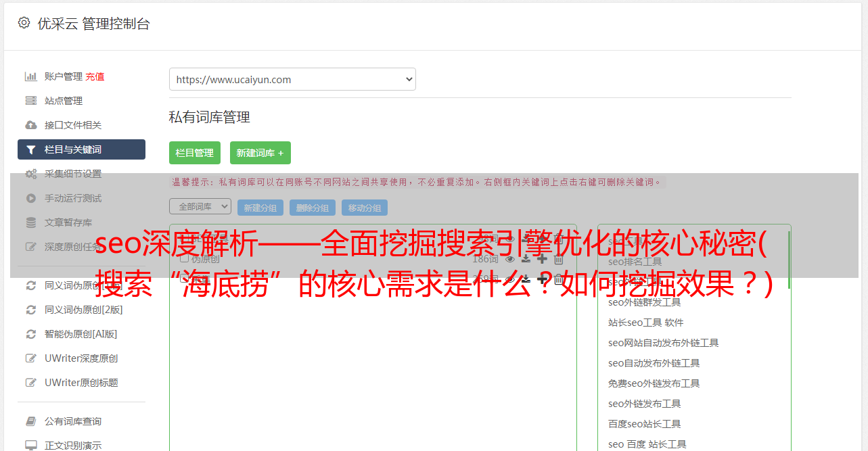Click the 栏目管理 button
The height and width of the screenshot is (451, 868).
[x=195, y=153]
